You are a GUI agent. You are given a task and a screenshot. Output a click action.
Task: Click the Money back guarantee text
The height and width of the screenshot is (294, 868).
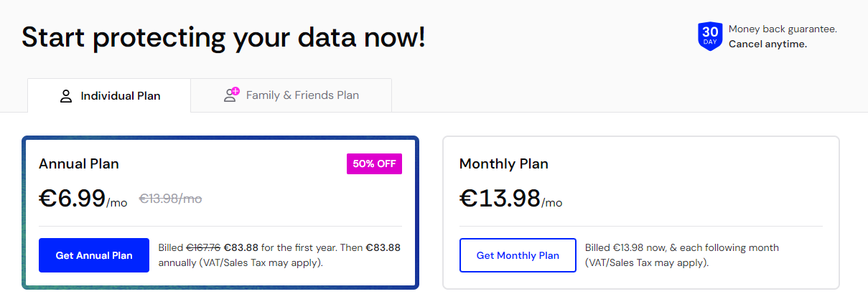783,29
